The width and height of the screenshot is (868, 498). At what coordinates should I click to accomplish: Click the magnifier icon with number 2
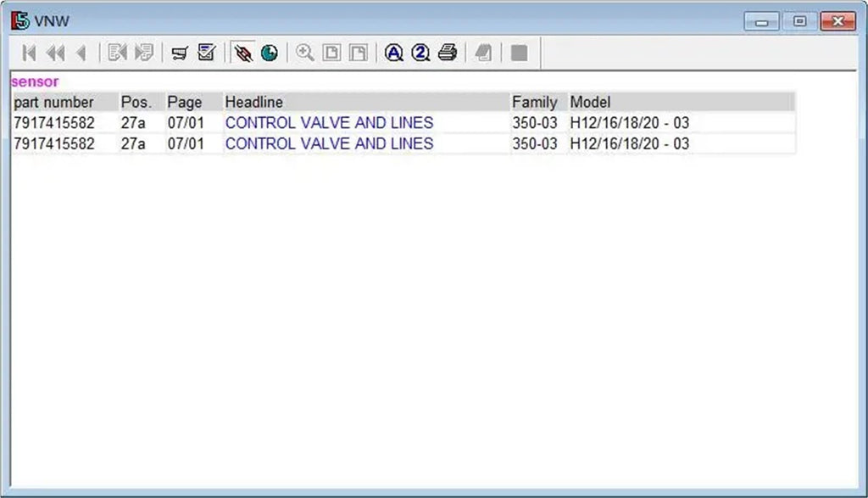pos(420,53)
